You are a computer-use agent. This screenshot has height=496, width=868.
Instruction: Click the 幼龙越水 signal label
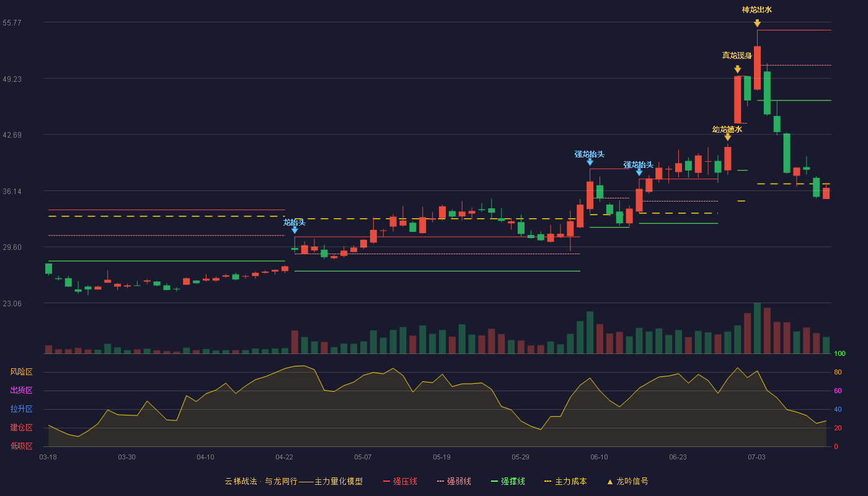(727, 130)
